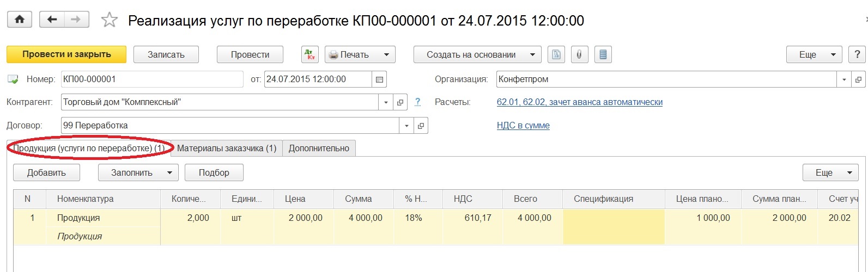Open the attached files paperclip icon

tap(579, 54)
